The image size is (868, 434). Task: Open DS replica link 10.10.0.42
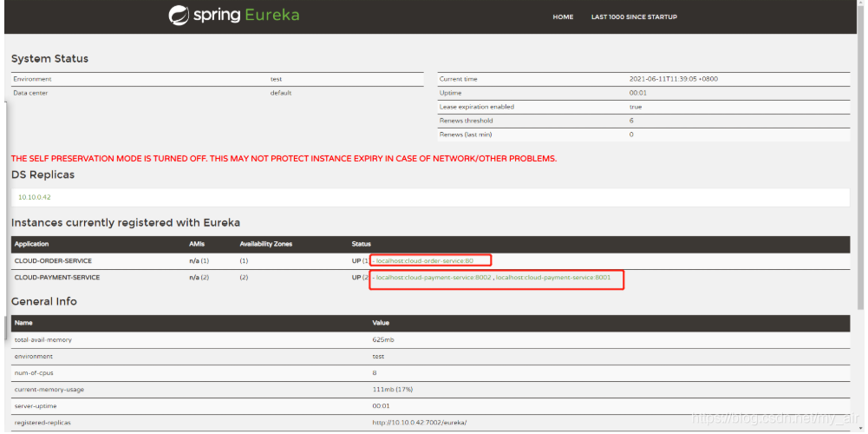35,197
